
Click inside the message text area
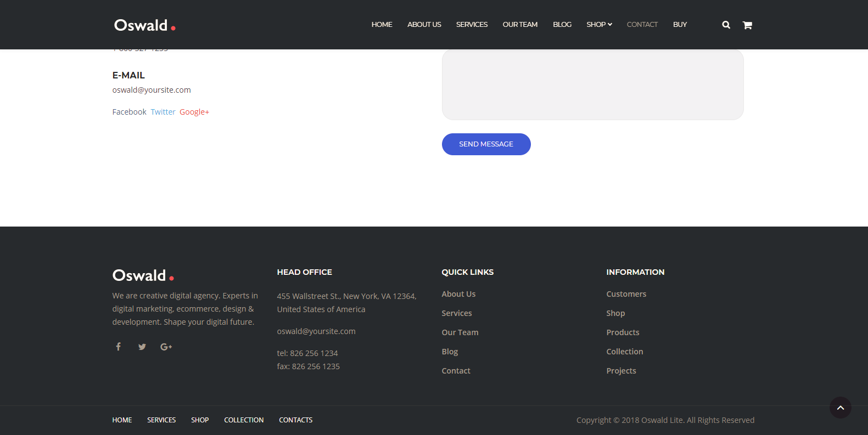point(592,84)
